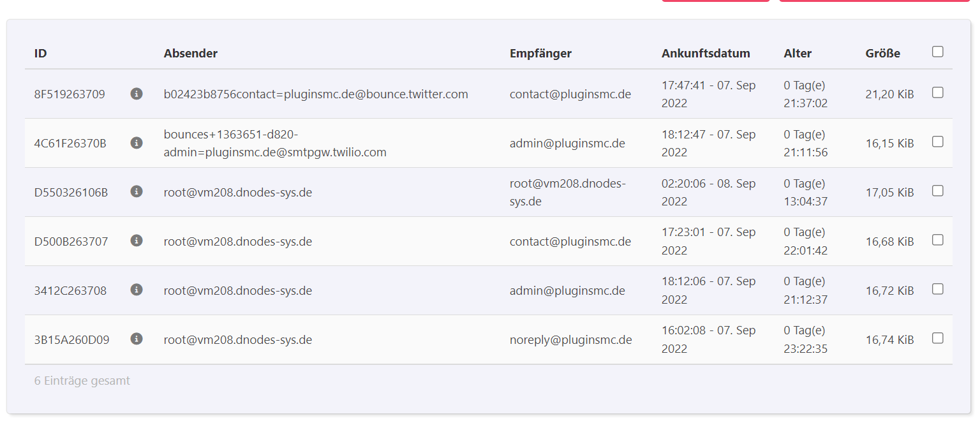Image resolution: width=980 pixels, height=430 pixels.
Task: Tick checkbox for message D550326106B
Action: tap(937, 191)
